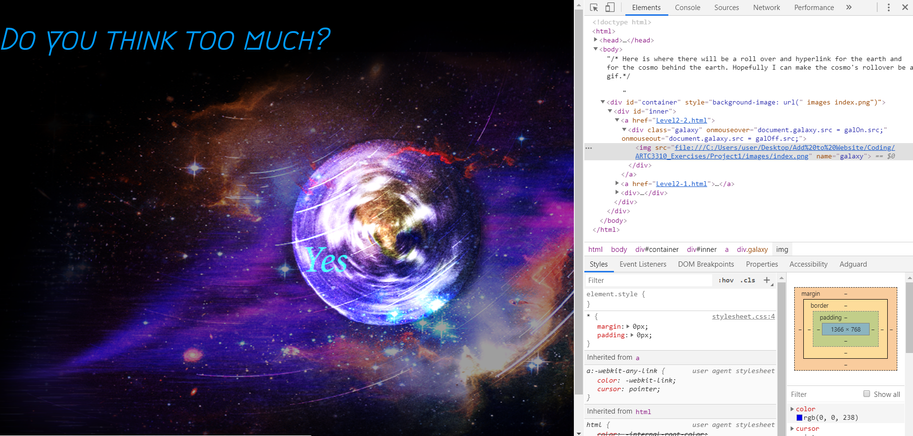Open the stylesheet.css:4 source link
913x436 pixels.
click(x=743, y=317)
